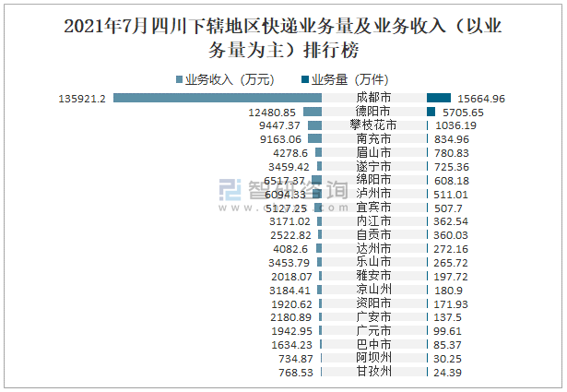Click the 135921.2 data value label

(83, 99)
